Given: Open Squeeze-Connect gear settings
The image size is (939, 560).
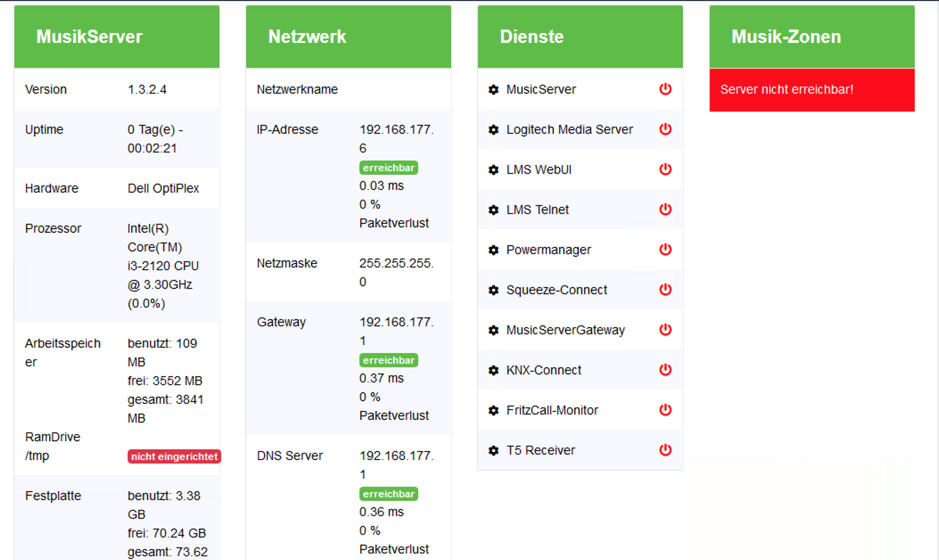Looking at the screenshot, I should [x=493, y=290].
